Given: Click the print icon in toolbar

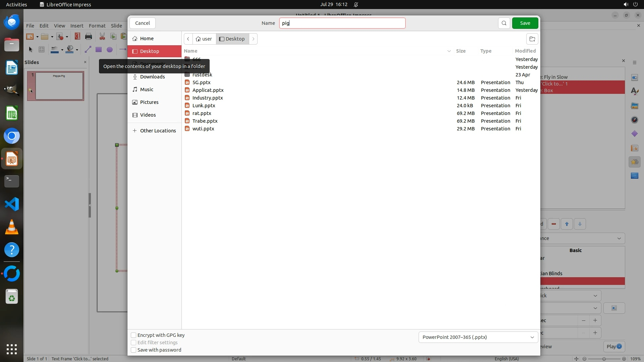Looking at the screenshot, I should (x=89, y=37).
